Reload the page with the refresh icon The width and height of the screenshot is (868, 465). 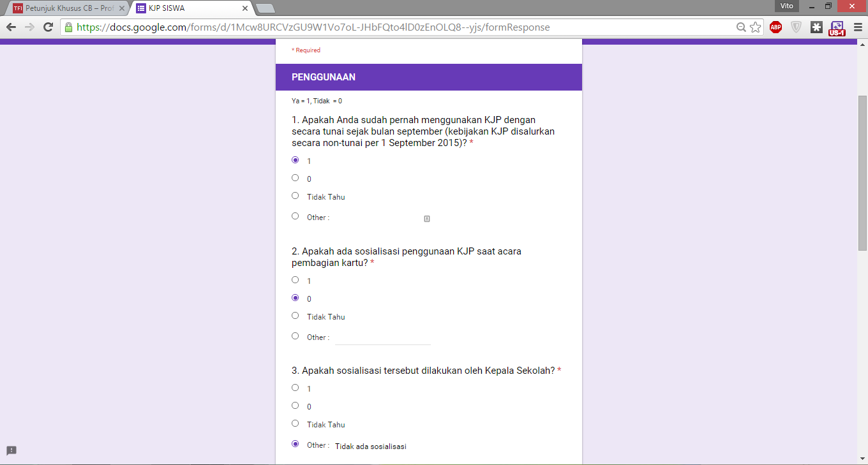click(48, 27)
